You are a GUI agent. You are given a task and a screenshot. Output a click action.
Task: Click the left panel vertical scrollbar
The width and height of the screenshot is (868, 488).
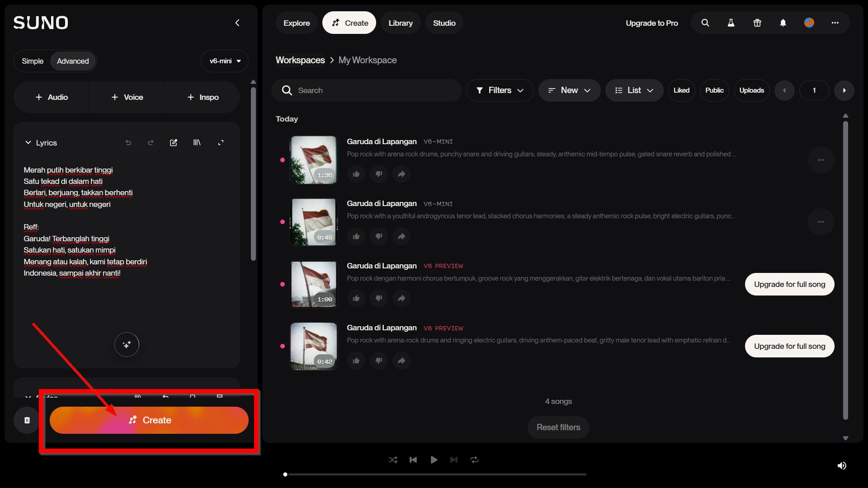253,174
